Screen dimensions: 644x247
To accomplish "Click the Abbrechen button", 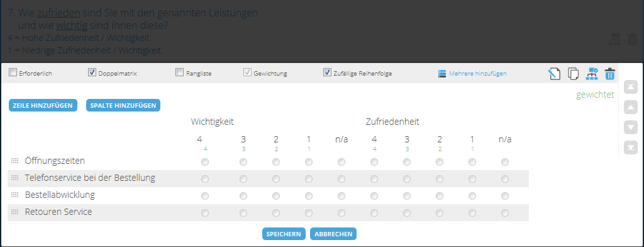I will (333, 234).
